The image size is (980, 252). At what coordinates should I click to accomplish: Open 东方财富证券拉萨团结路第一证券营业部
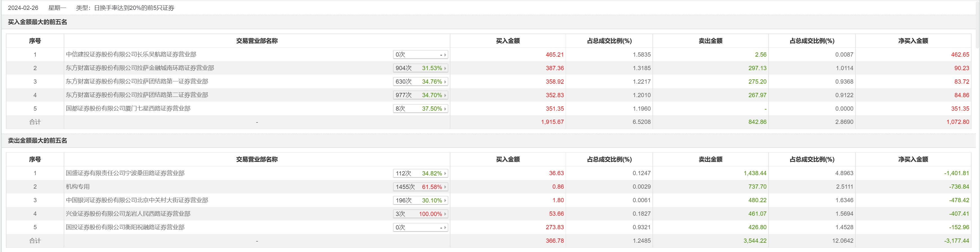(x=137, y=82)
